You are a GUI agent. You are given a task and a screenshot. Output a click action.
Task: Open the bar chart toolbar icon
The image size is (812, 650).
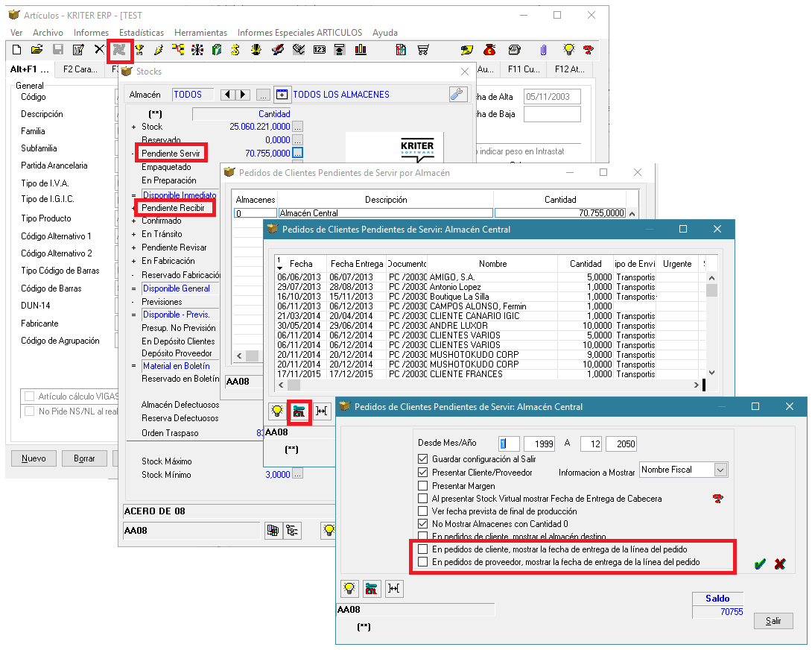361,50
